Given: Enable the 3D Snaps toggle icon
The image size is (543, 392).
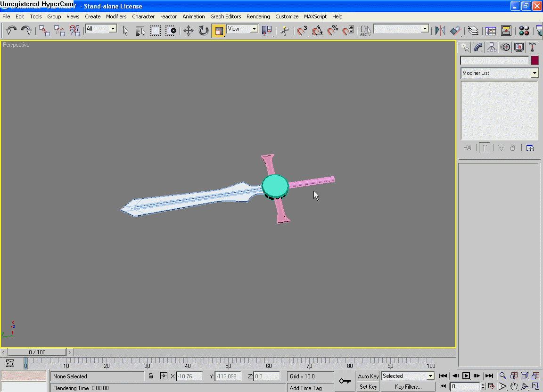Looking at the screenshot, I should click(x=302, y=31).
